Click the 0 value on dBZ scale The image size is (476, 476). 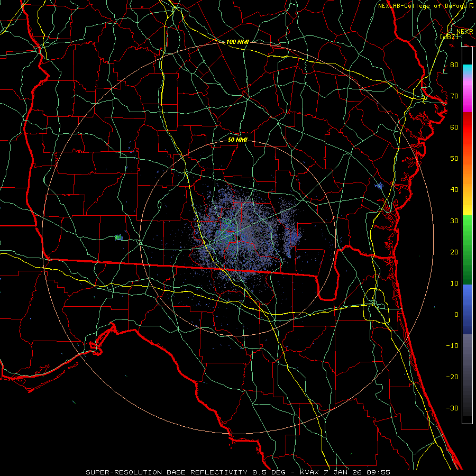pyautogui.click(x=456, y=315)
